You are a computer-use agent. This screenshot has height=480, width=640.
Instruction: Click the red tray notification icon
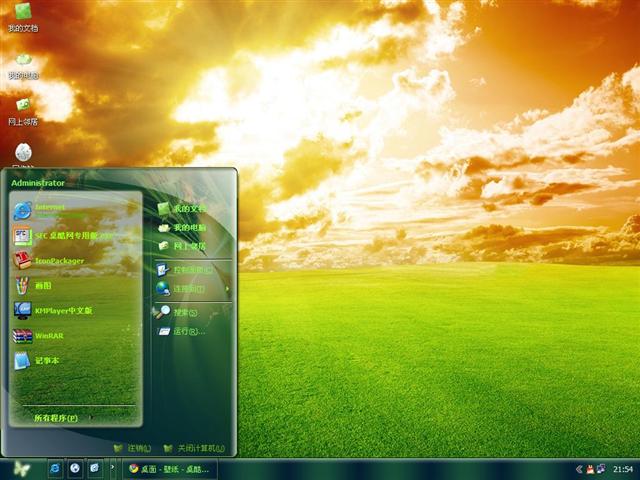click(591, 469)
